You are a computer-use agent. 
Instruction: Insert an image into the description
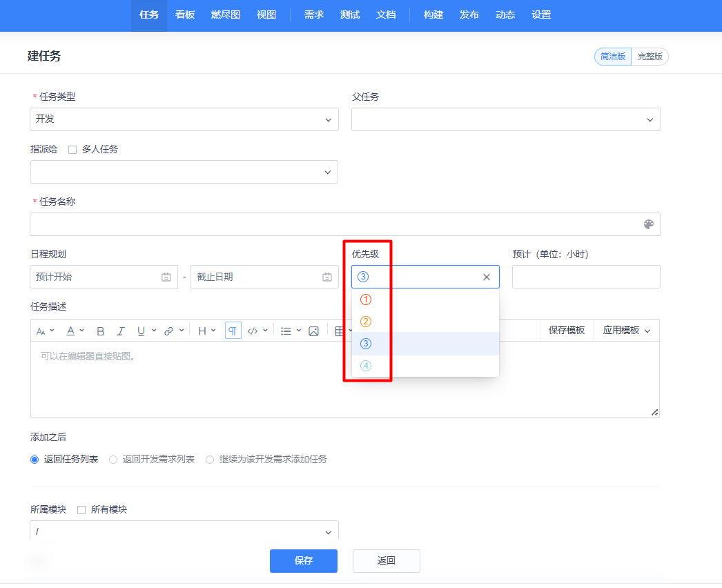pyautogui.click(x=313, y=331)
